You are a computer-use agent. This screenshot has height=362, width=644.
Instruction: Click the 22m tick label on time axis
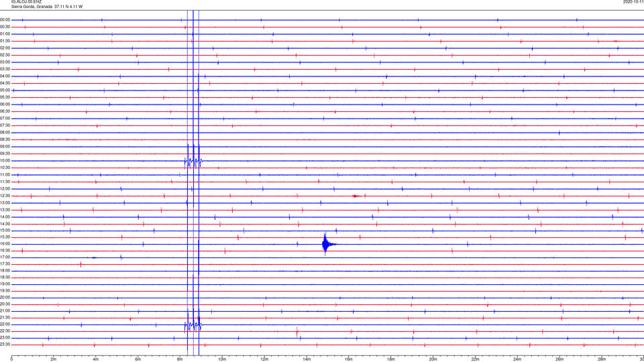click(x=475, y=359)
